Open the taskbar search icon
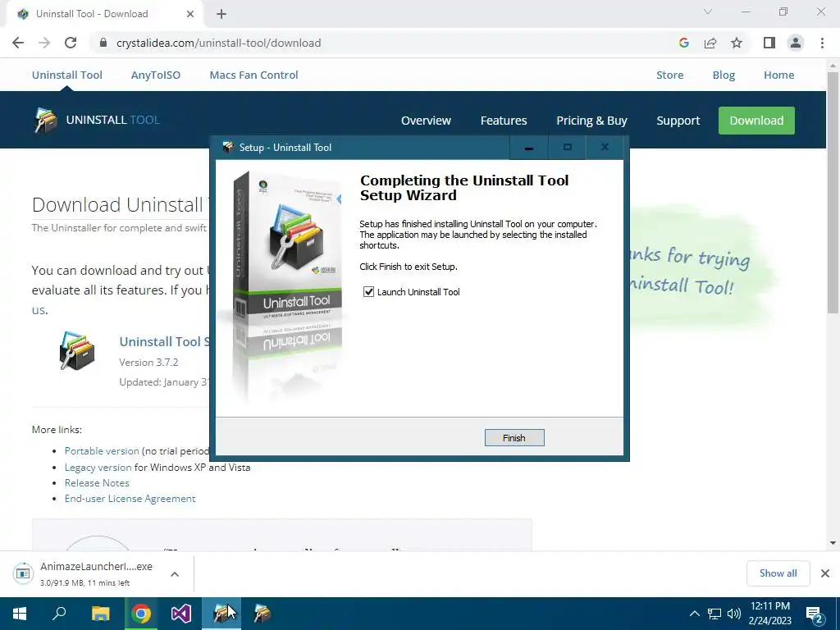The height and width of the screenshot is (630, 840). pyautogui.click(x=59, y=614)
